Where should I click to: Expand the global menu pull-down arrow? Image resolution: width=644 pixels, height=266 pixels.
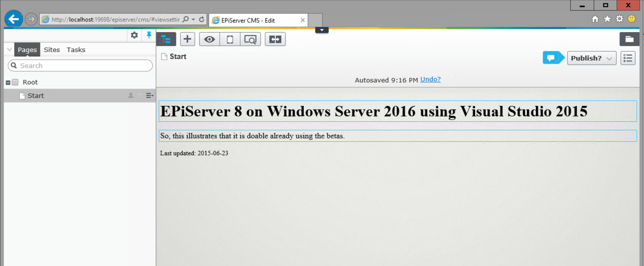(322, 30)
